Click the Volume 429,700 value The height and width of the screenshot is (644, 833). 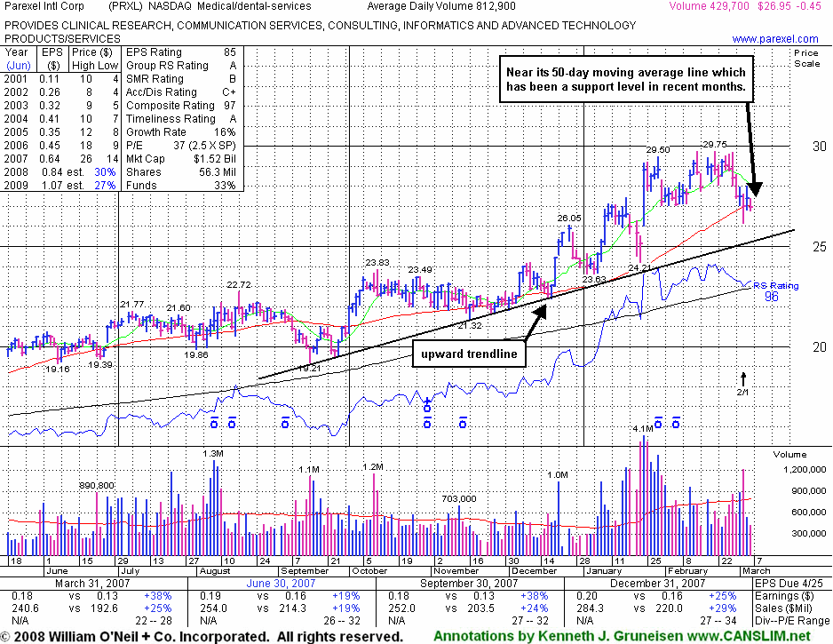click(709, 6)
